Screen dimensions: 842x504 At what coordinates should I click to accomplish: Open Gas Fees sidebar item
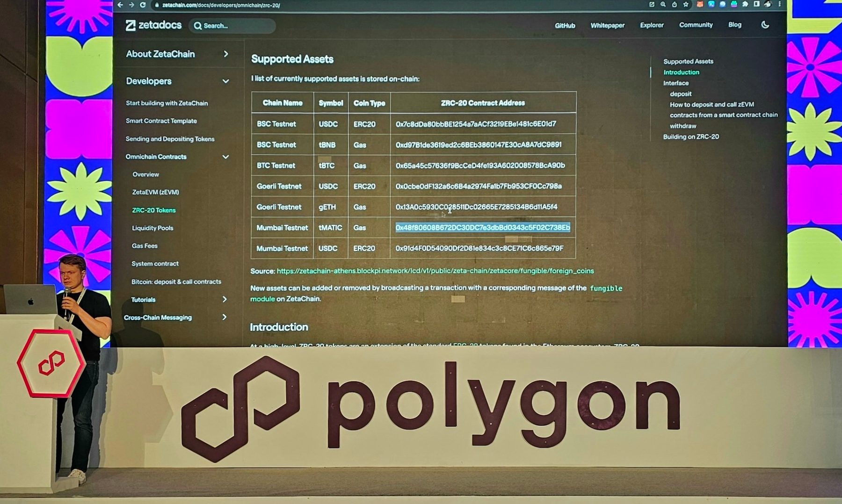coord(145,246)
